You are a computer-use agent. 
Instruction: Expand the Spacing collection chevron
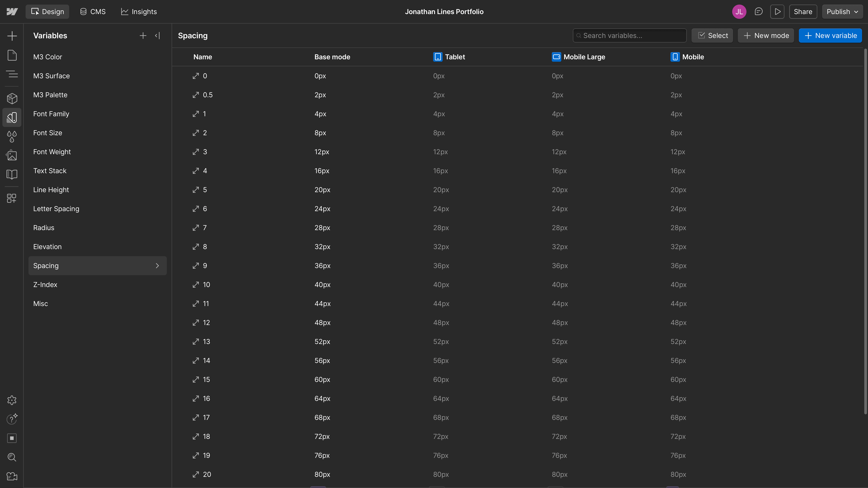point(157,266)
